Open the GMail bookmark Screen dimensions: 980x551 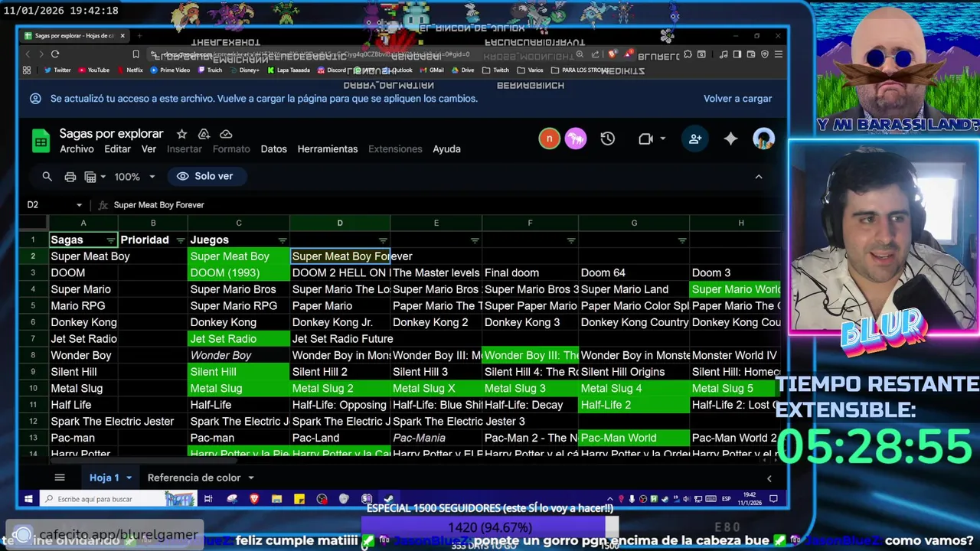coord(431,70)
